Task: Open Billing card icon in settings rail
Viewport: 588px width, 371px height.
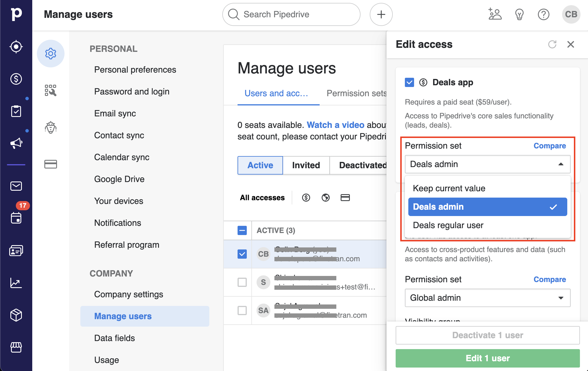Action: click(x=51, y=164)
